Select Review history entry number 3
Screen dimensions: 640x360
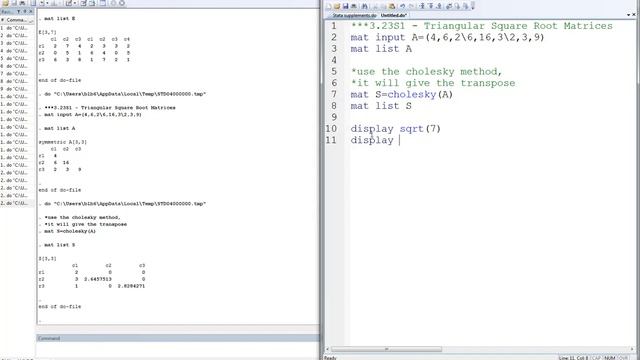point(17,43)
